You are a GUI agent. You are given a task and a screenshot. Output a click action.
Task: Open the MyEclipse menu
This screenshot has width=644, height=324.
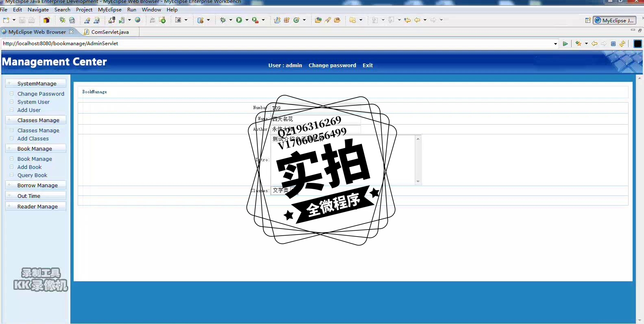tap(110, 9)
